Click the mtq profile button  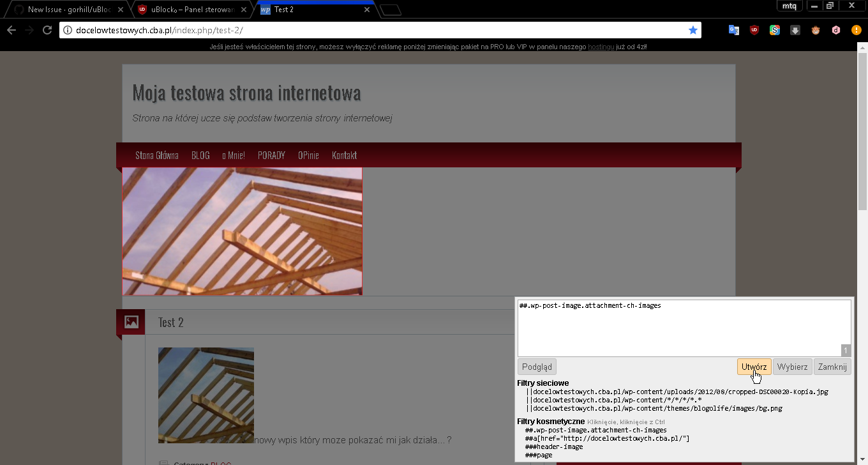pos(789,6)
